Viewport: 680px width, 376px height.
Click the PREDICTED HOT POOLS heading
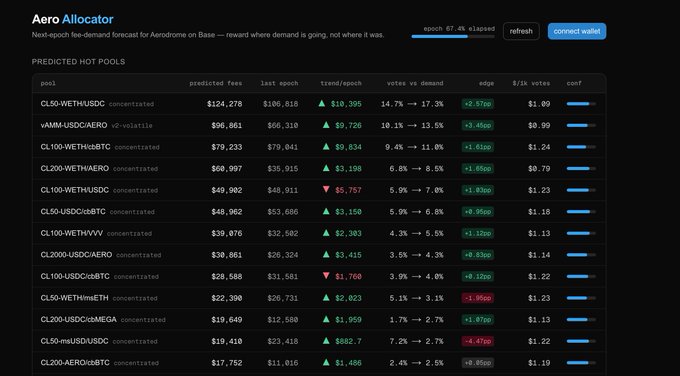78,62
